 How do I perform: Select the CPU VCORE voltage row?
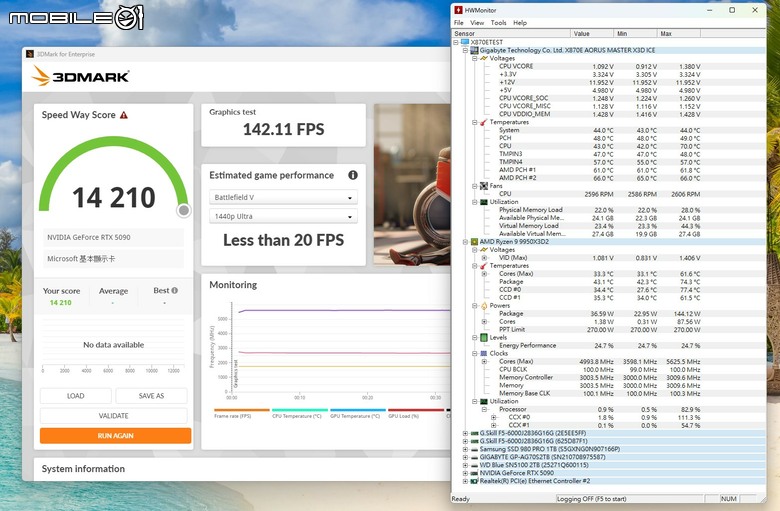(600, 66)
